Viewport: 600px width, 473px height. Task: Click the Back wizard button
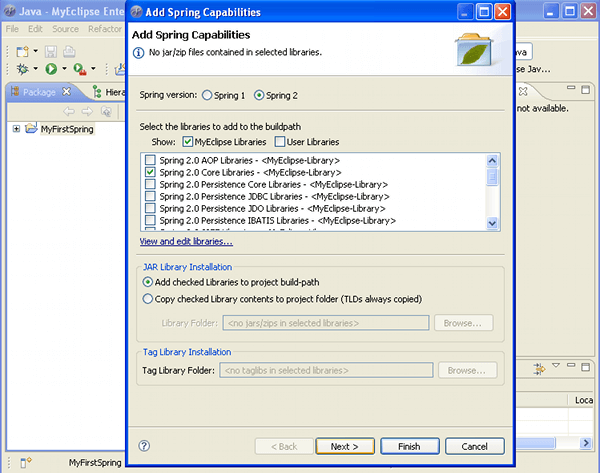pos(284,446)
